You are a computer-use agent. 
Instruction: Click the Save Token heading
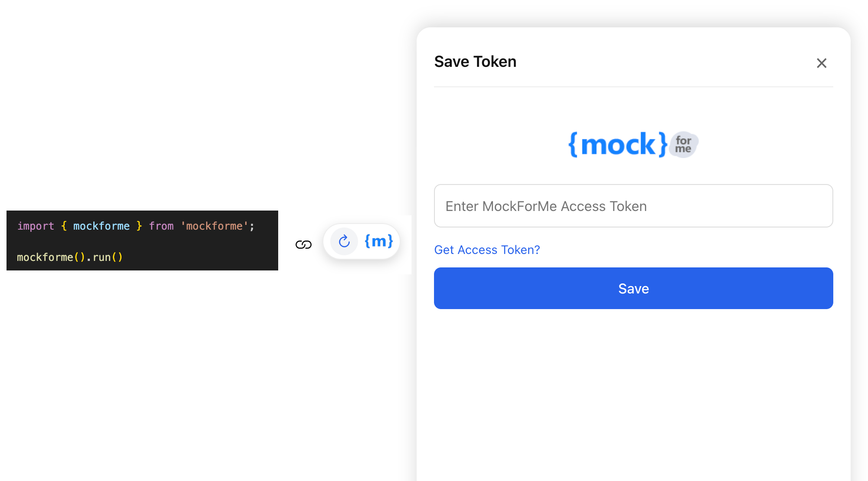(x=475, y=62)
